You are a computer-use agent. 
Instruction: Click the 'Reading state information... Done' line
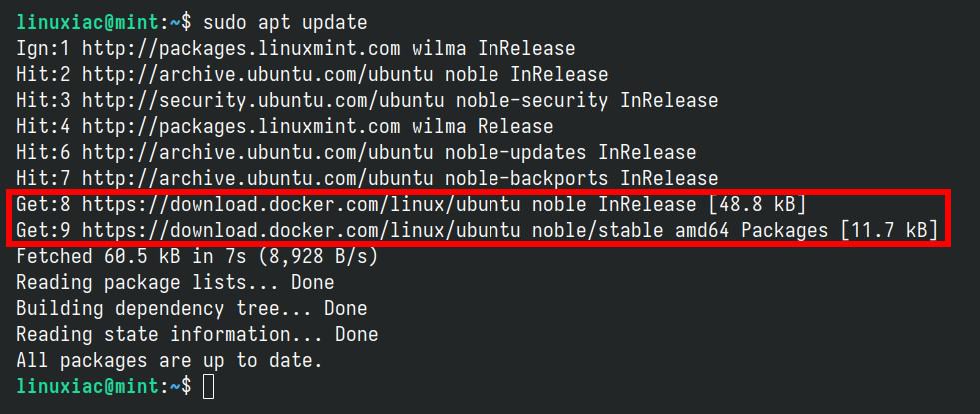pos(197,334)
